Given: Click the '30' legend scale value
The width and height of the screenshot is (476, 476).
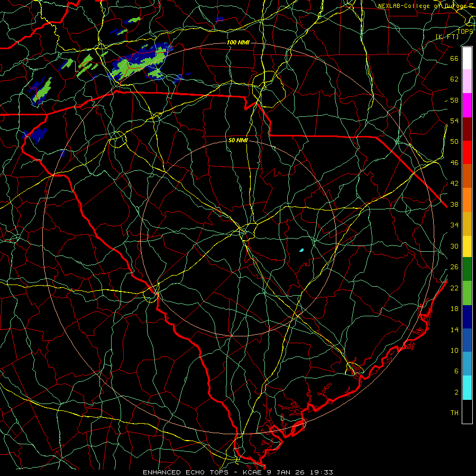Looking at the screenshot, I should tap(454, 246).
